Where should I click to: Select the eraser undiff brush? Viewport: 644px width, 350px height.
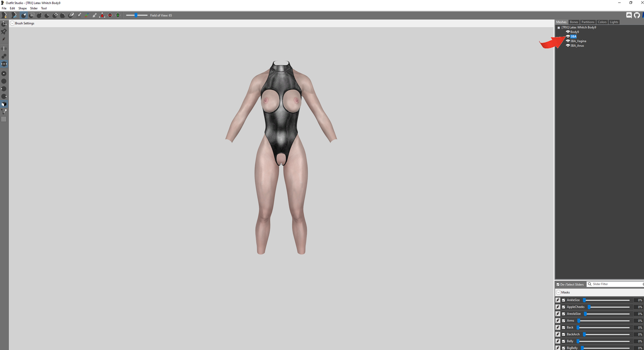pyautogui.click(x=71, y=15)
